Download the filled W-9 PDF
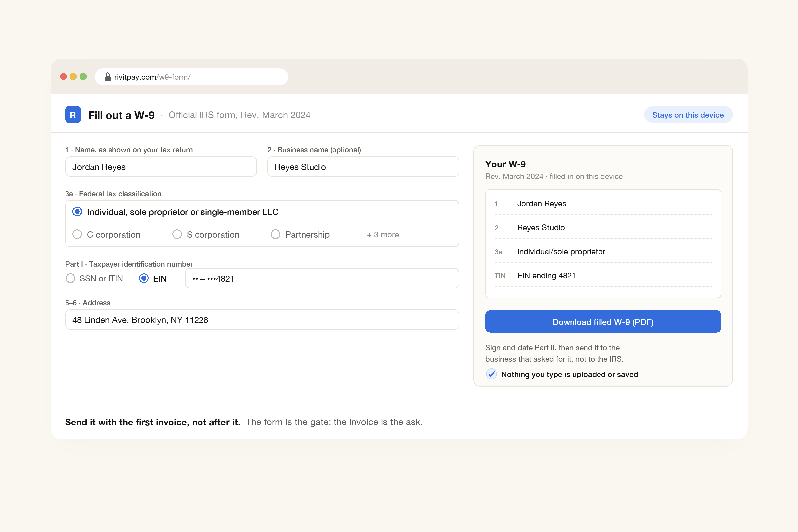 pyautogui.click(x=603, y=321)
